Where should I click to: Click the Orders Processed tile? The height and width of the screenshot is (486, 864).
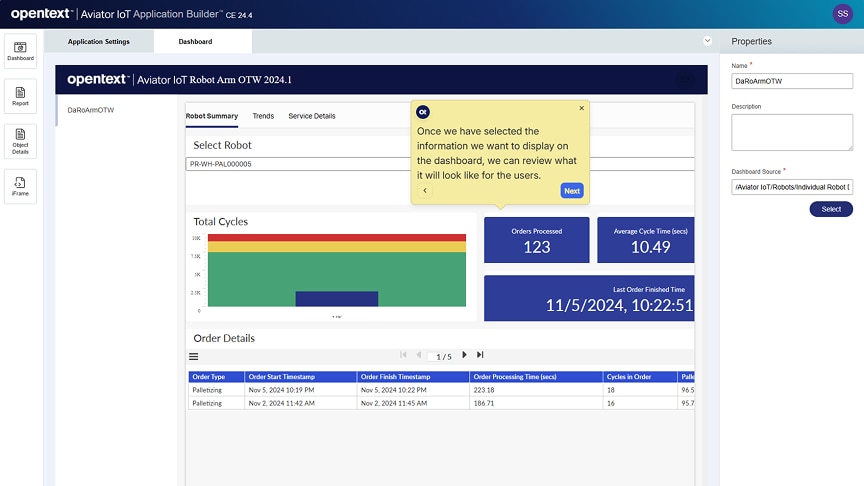[537, 240]
